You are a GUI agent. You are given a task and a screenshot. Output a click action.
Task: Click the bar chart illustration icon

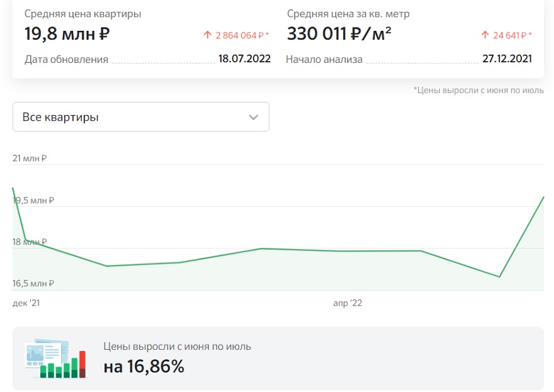pos(56,359)
